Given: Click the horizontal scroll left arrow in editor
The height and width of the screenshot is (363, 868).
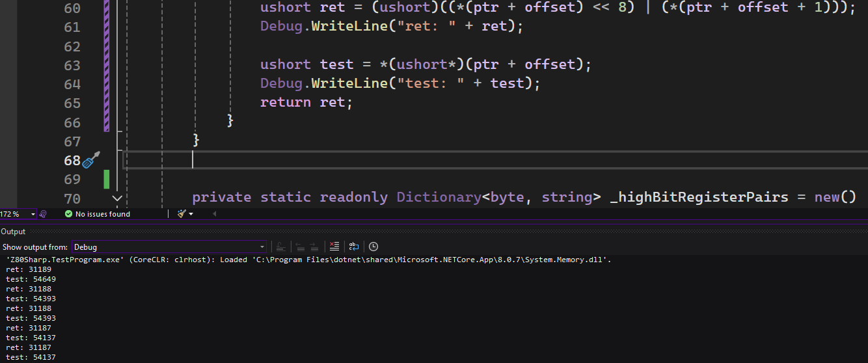Looking at the screenshot, I should click(x=213, y=214).
